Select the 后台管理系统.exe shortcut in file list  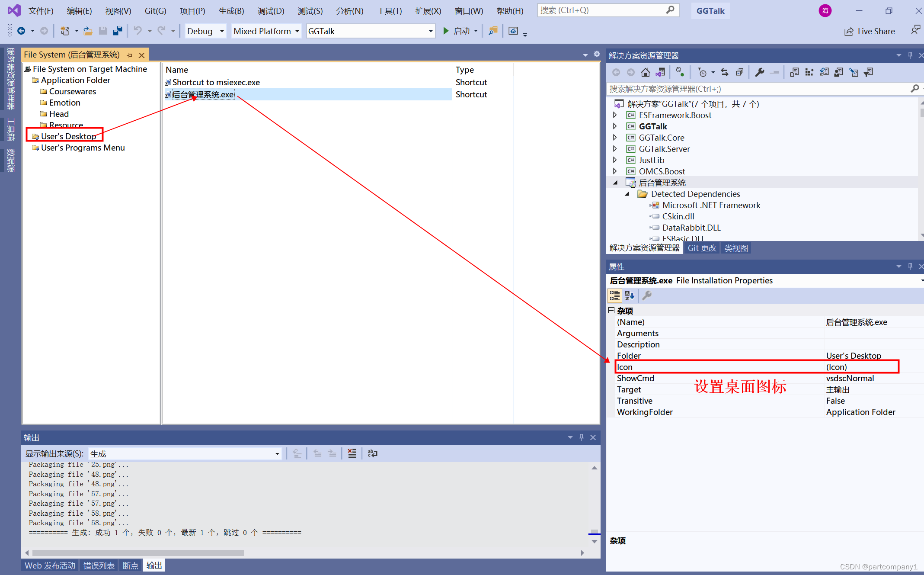(x=203, y=94)
